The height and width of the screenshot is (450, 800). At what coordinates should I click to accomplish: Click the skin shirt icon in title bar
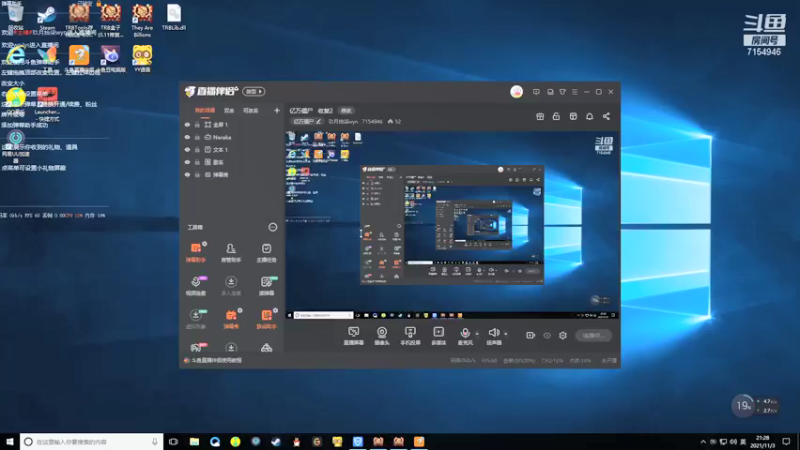(x=562, y=92)
